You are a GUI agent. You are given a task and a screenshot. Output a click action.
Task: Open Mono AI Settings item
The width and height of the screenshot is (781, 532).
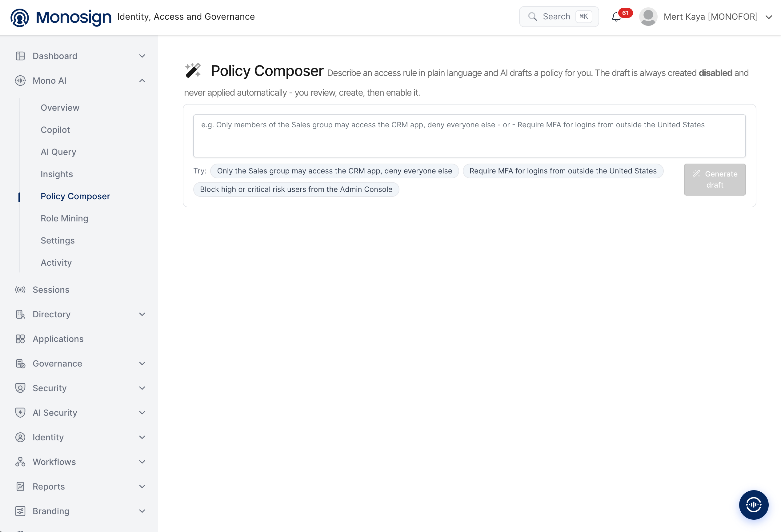coord(58,240)
